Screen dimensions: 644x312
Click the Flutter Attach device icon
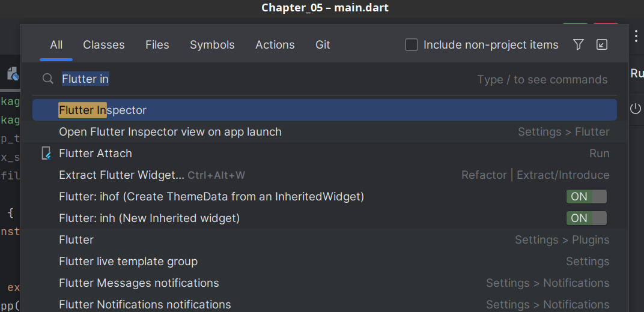47,154
